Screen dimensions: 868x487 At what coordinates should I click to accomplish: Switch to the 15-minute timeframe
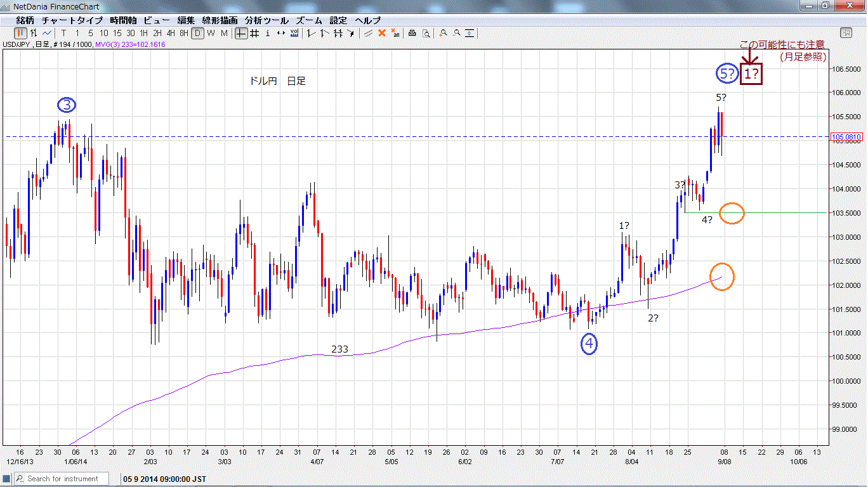tap(117, 33)
